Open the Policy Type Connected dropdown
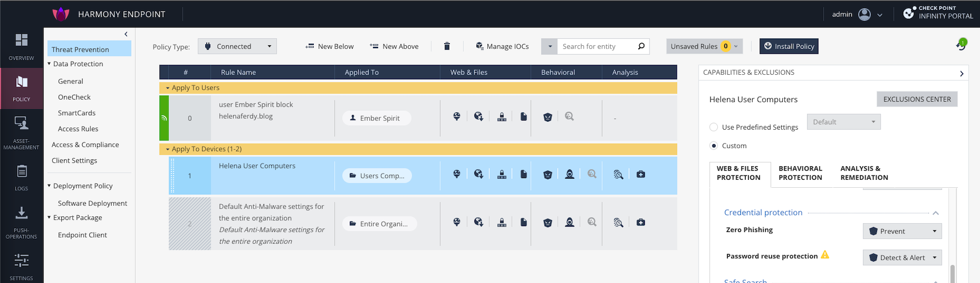The height and width of the screenshot is (283, 980). pyautogui.click(x=237, y=46)
